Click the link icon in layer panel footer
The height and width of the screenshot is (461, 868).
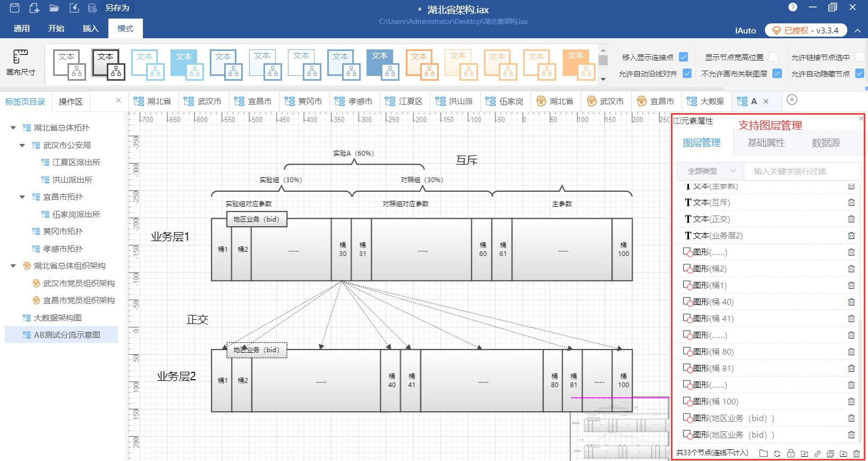(818, 453)
